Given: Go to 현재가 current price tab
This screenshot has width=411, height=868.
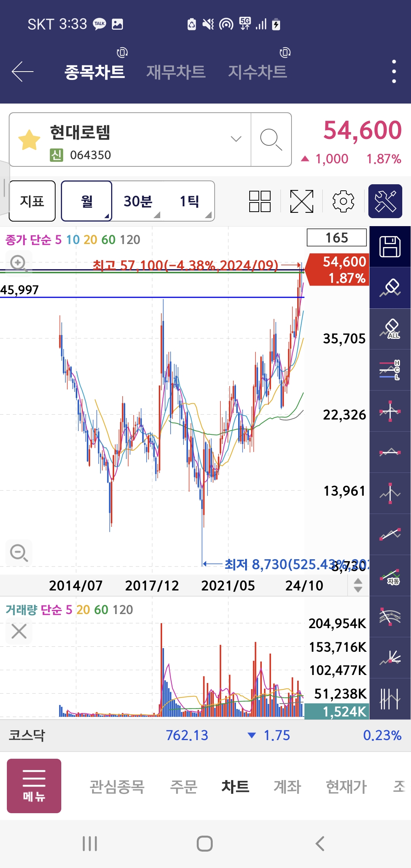Looking at the screenshot, I should coord(346,787).
